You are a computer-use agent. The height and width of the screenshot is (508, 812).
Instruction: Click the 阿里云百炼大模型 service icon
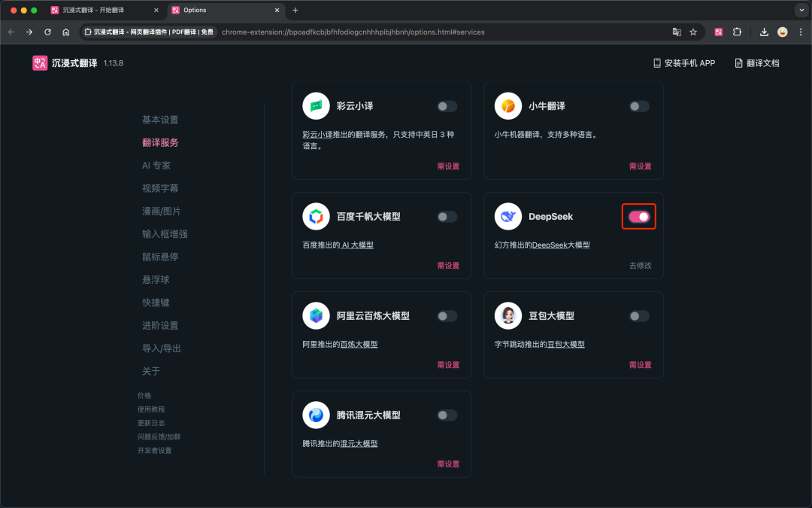click(x=316, y=315)
